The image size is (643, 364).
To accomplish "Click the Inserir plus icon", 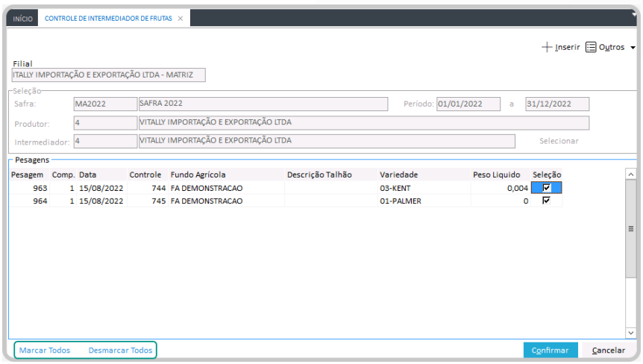I will point(547,47).
